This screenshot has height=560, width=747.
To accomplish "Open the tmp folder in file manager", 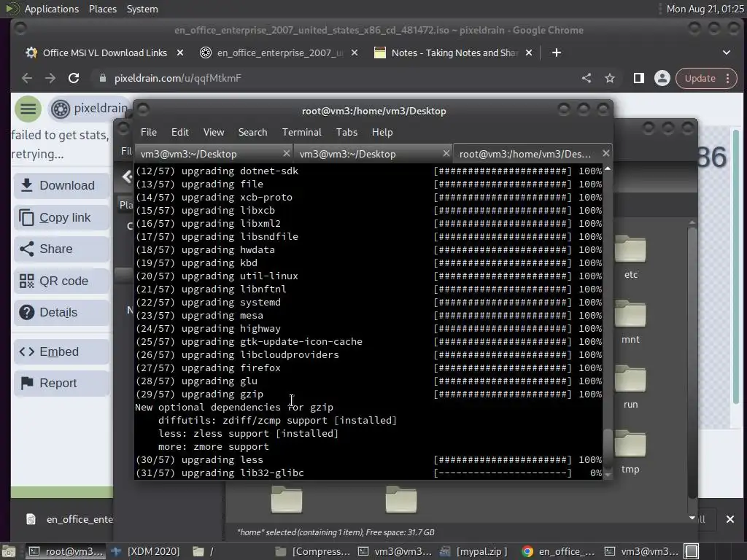I will pyautogui.click(x=630, y=452).
